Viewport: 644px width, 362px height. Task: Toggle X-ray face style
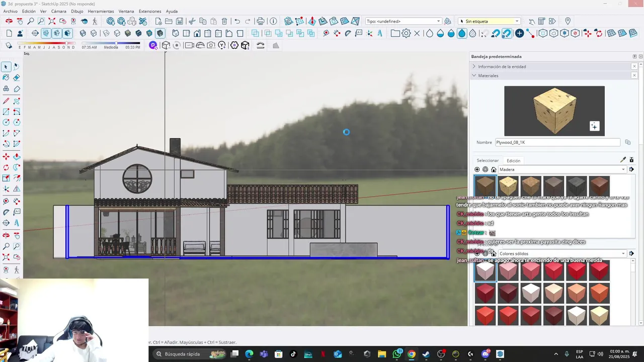tap(83, 33)
